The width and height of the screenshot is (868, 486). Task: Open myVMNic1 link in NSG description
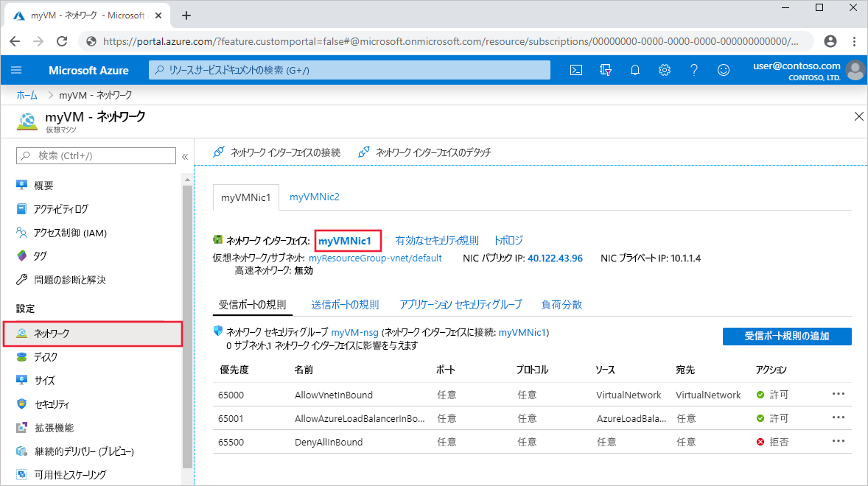click(522, 332)
